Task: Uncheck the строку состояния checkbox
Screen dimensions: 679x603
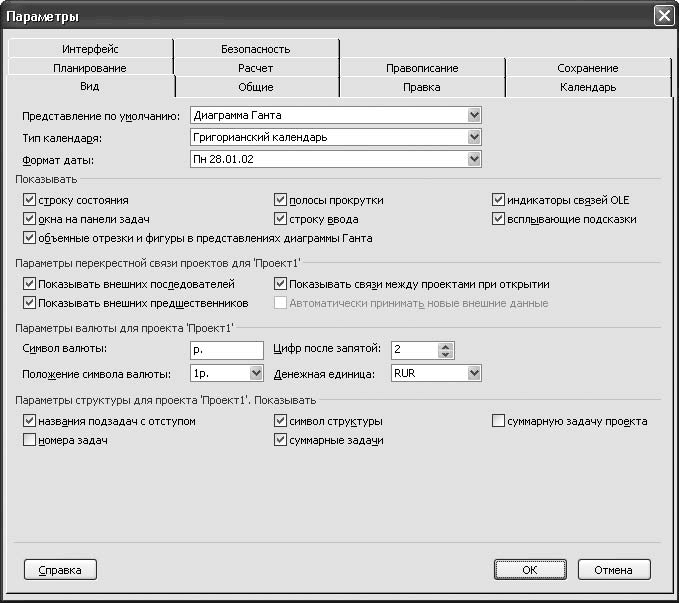Action: point(28,201)
